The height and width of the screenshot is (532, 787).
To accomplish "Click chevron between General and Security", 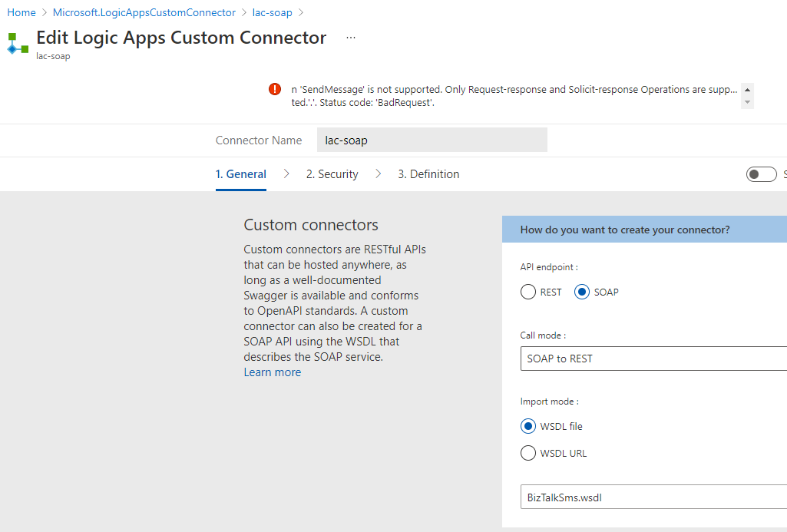I will click(x=286, y=173).
